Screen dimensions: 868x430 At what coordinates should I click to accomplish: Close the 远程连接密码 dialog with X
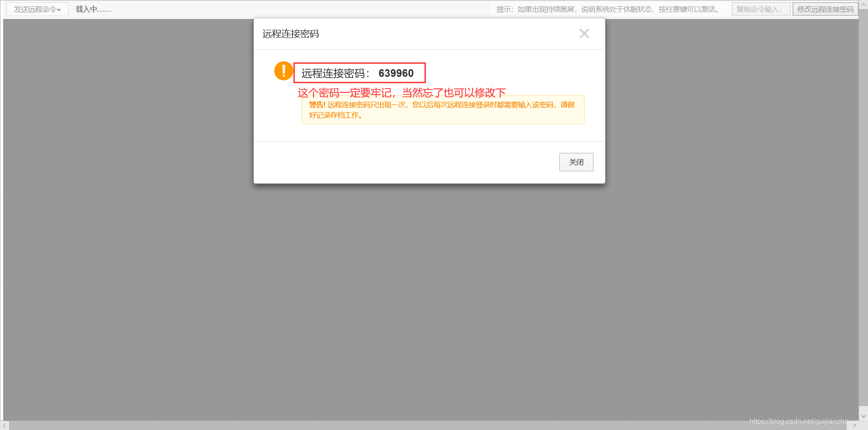tap(584, 33)
